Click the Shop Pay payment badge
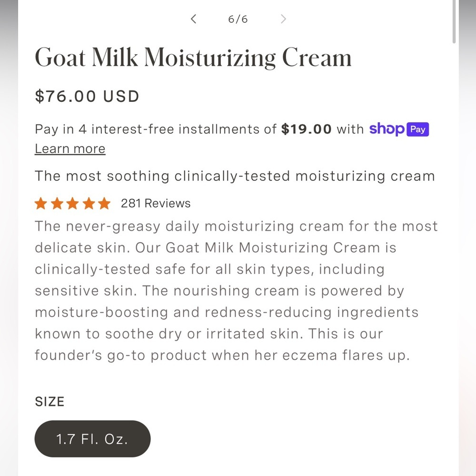476x476 pixels. click(x=399, y=129)
